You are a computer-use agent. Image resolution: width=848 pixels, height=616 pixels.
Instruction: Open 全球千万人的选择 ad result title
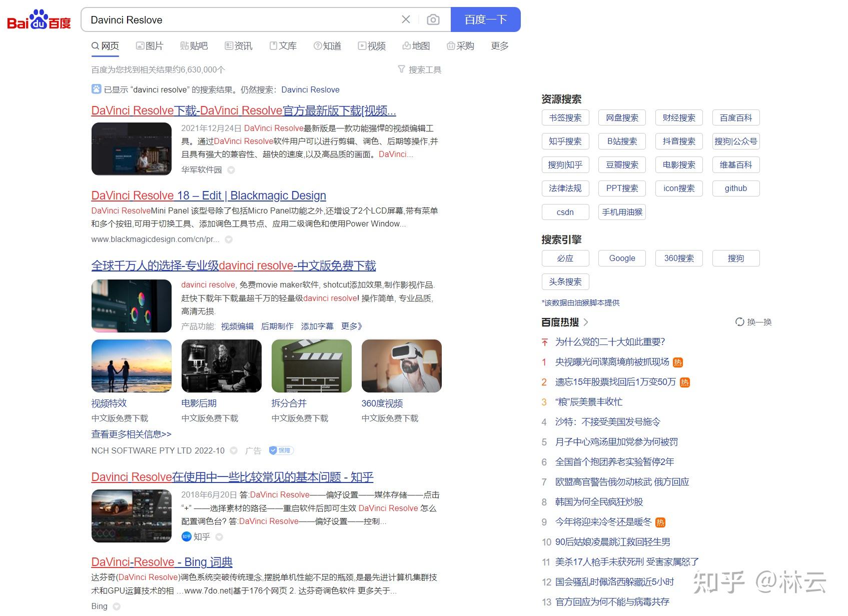point(234,265)
